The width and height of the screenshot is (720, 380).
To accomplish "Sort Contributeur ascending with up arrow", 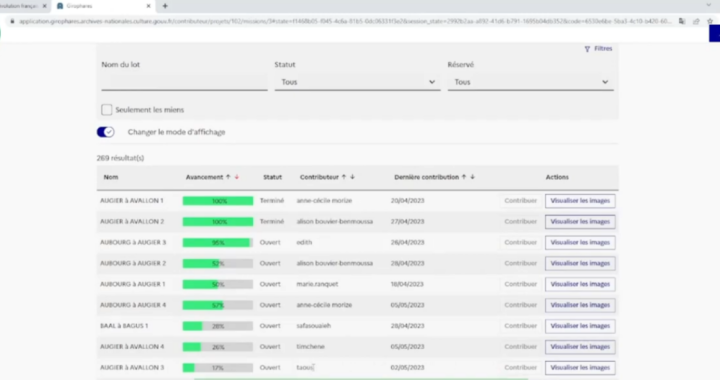I will [343, 177].
